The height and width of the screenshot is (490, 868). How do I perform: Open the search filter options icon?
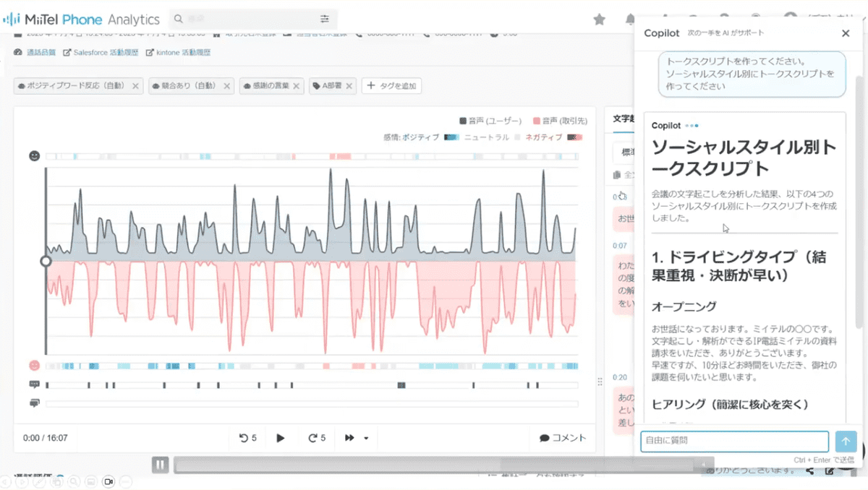(325, 19)
